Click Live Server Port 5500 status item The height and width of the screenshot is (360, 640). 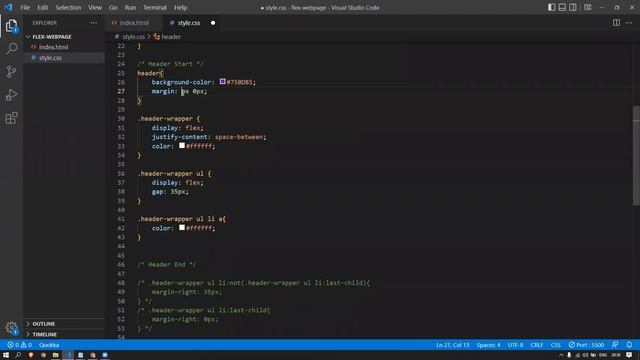586,345
